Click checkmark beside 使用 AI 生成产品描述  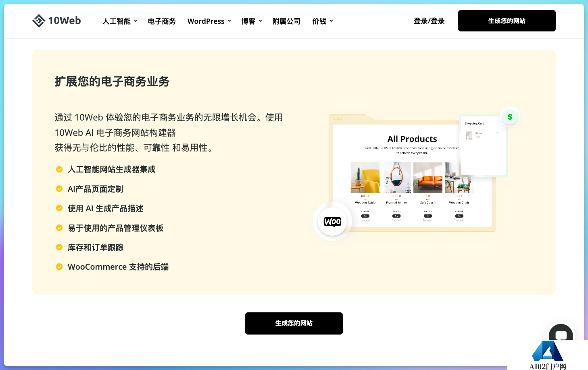[x=59, y=208]
